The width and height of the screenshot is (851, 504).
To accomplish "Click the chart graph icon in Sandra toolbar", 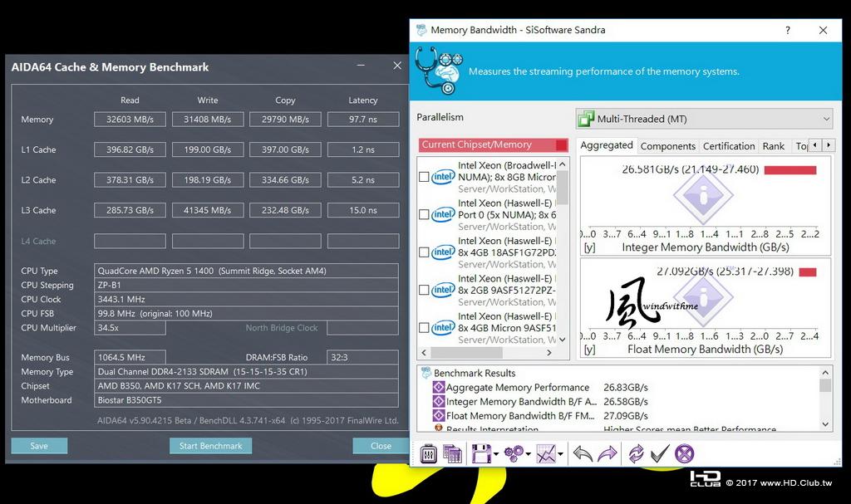I will (546, 453).
